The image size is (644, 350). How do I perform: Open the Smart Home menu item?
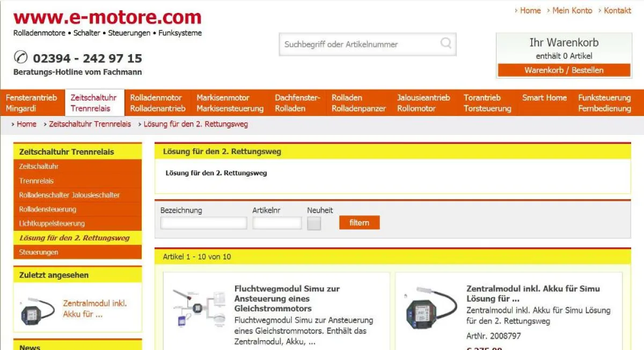pyautogui.click(x=544, y=98)
